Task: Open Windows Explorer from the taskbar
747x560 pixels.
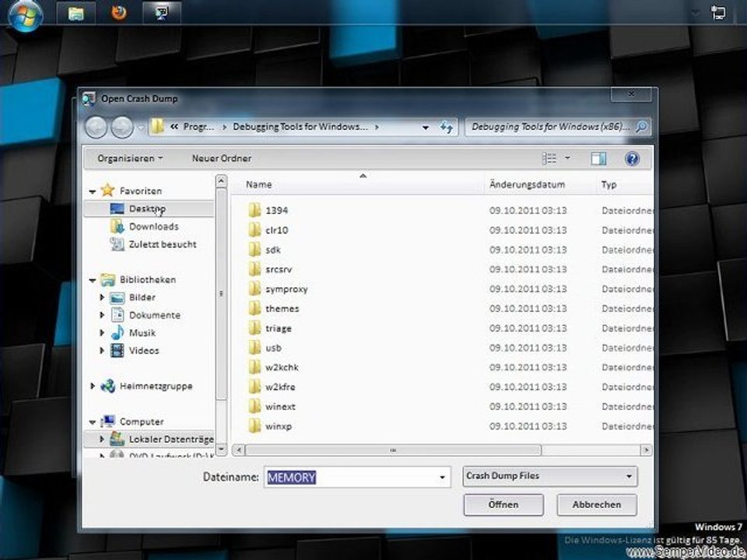Action: click(75, 13)
